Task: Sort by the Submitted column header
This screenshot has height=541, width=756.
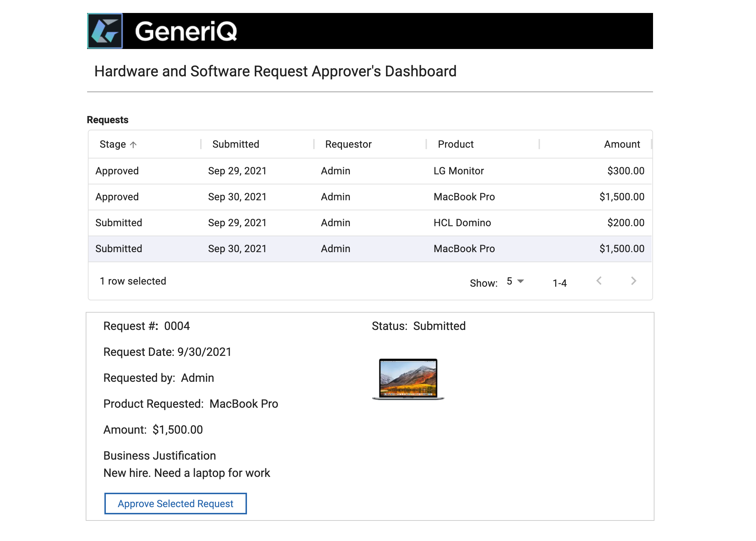Action: pos(236,144)
